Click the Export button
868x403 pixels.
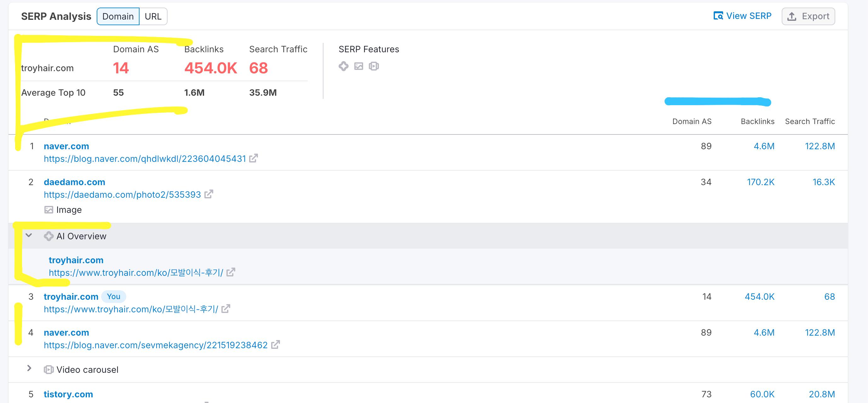coord(808,16)
